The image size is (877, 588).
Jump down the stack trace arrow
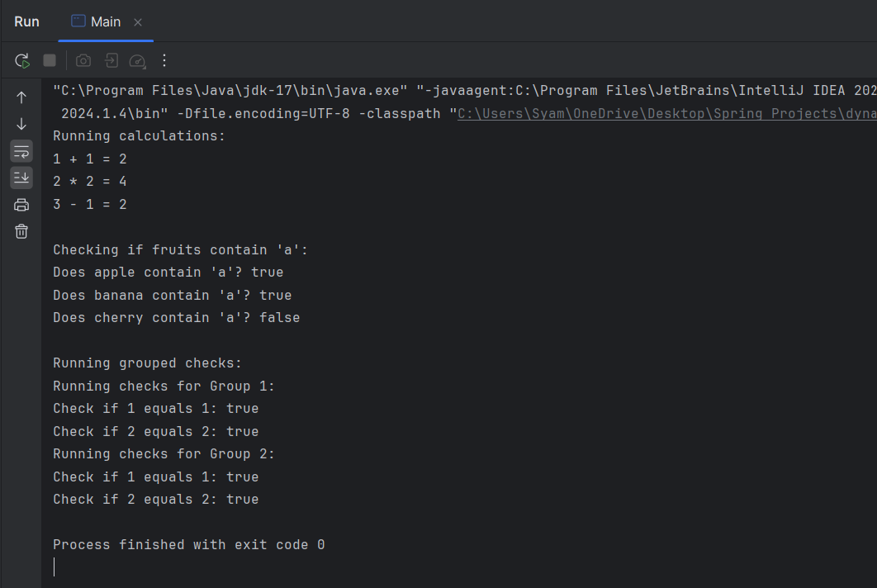pyautogui.click(x=21, y=124)
